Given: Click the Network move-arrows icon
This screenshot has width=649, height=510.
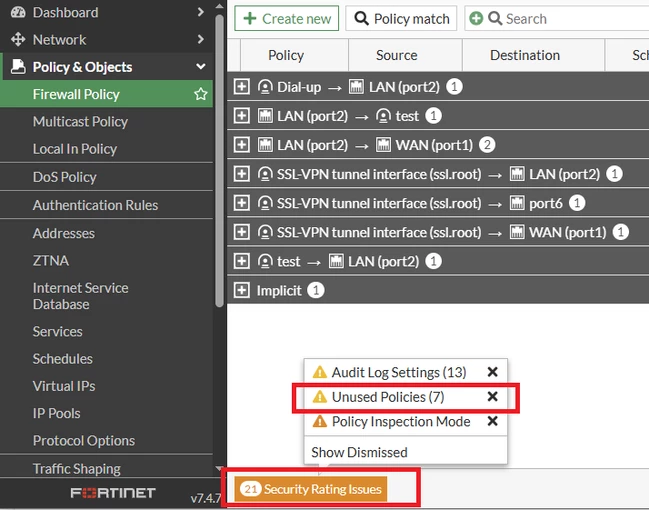Looking at the screenshot, I should tap(18, 39).
